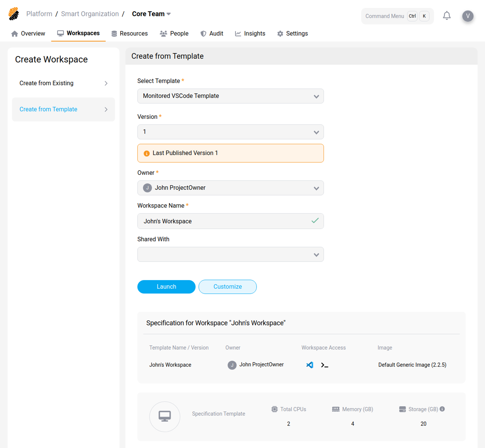Viewport: 485px width, 448px height.
Task: Expand the Shared With dropdown
Action: point(230,255)
